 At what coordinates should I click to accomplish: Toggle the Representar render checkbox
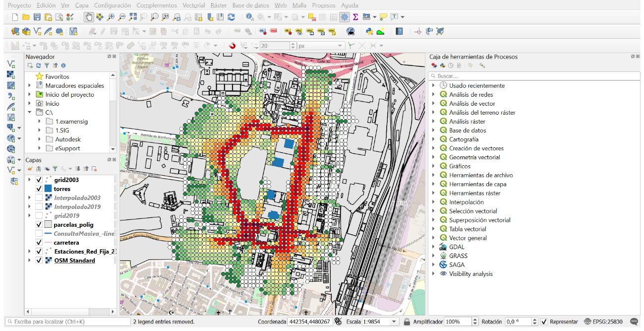(544, 322)
